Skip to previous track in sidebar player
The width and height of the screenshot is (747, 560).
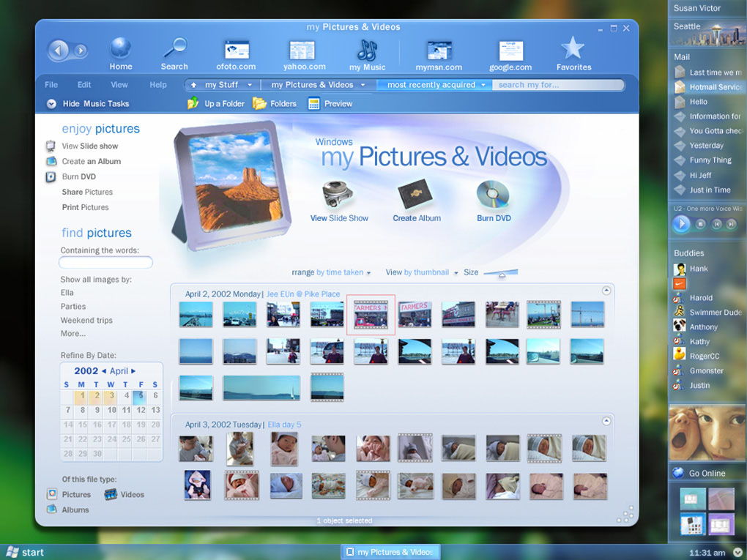coord(716,223)
